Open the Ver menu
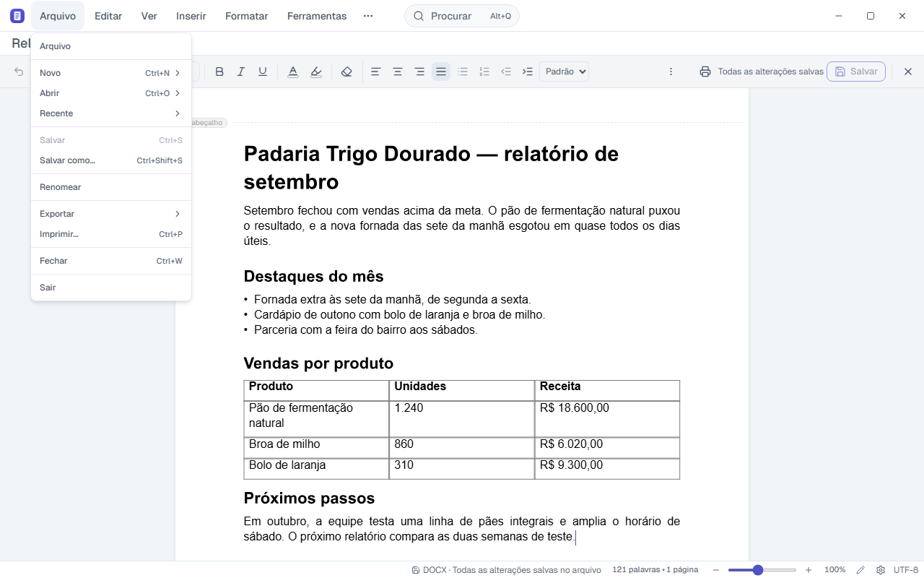 149,16
